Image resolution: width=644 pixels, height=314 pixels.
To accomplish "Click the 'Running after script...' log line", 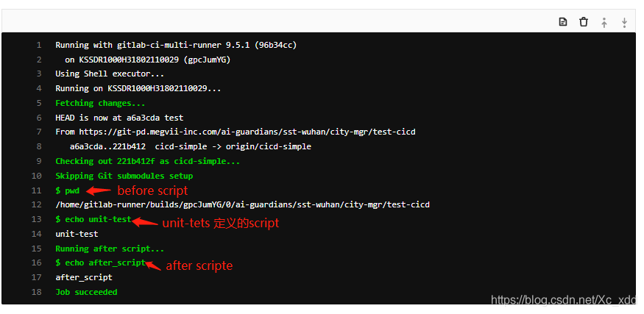I will coord(110,249).
